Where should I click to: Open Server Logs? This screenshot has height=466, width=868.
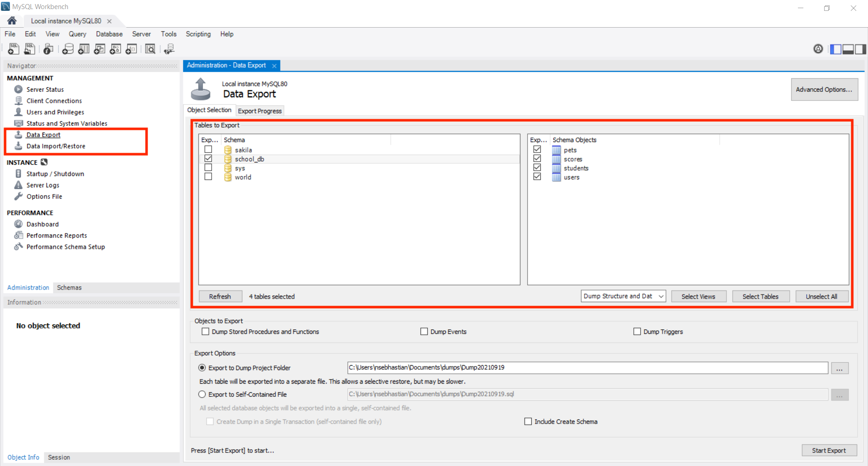coord(42,185)
